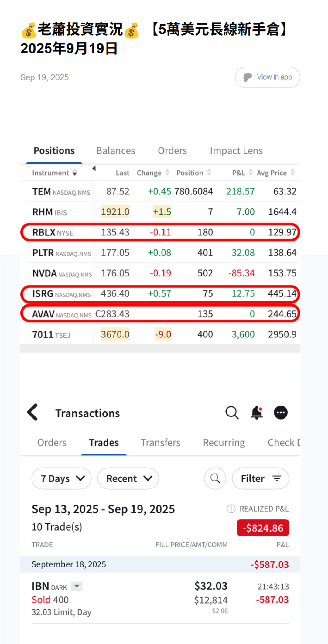Sort positions by Avg Price arrows
This screenshot has height=644, width=328.
click(292, 173)
